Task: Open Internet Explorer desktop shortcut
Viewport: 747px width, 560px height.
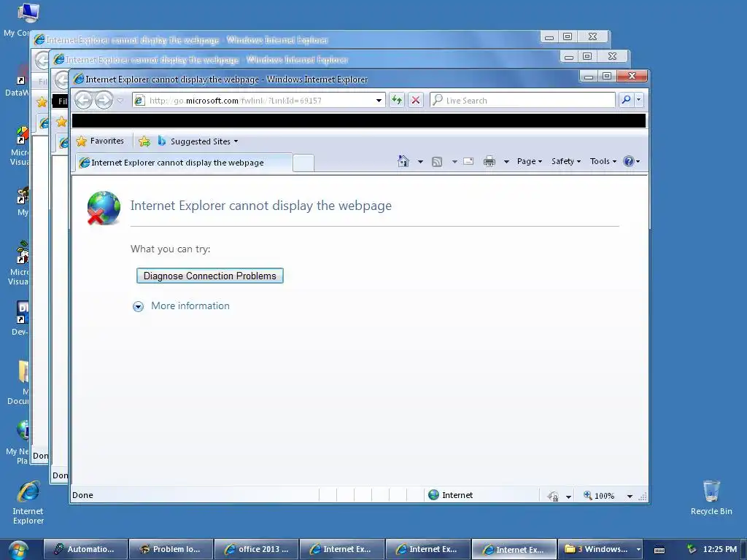Action: pyautogui.click(x=28, y=502)
